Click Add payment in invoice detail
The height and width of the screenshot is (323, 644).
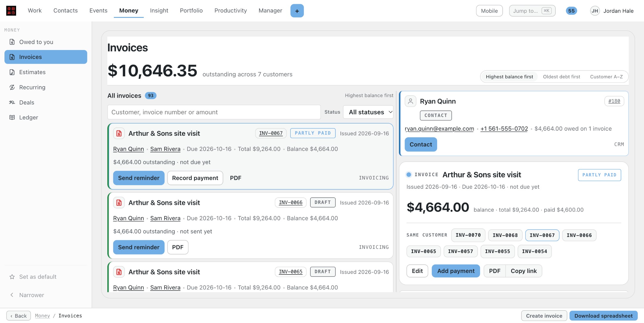point(456,271)
